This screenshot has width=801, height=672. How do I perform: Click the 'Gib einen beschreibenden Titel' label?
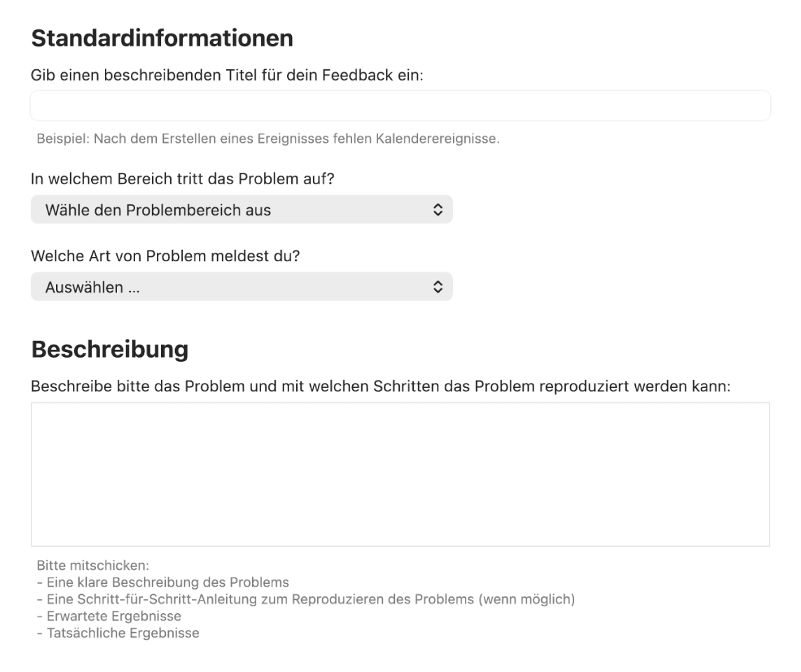227,75
